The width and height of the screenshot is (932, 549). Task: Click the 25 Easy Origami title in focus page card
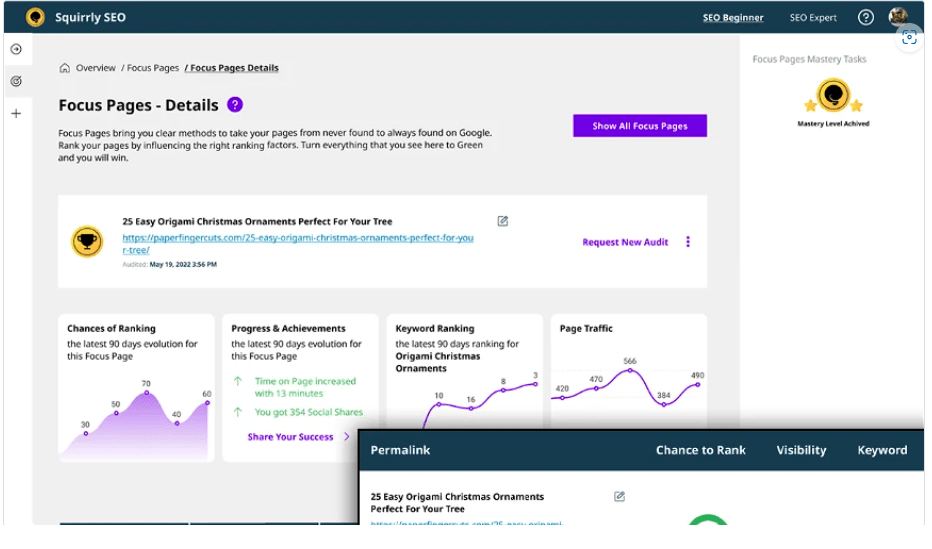click(257, 222)
